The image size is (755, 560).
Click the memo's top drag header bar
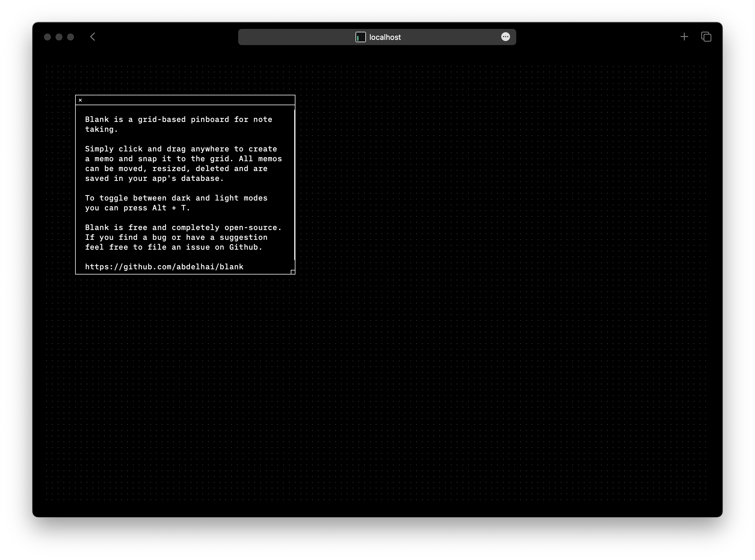(186, 100)
